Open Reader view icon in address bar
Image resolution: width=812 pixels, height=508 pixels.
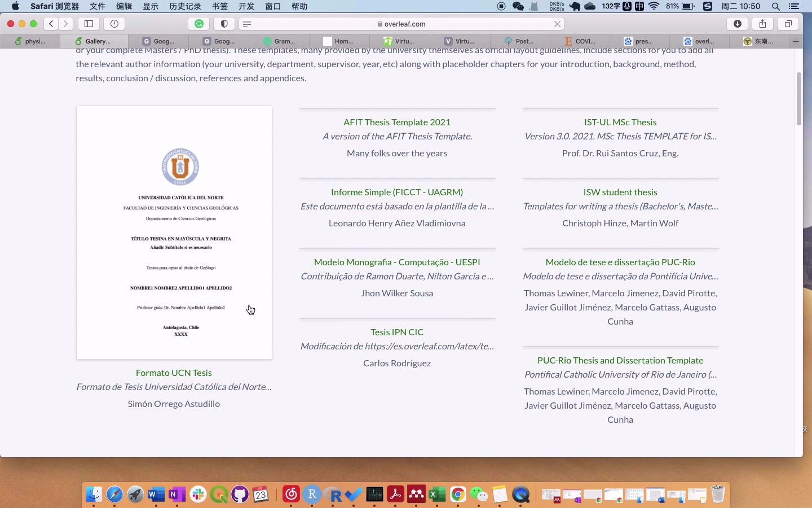click(247, 24)
